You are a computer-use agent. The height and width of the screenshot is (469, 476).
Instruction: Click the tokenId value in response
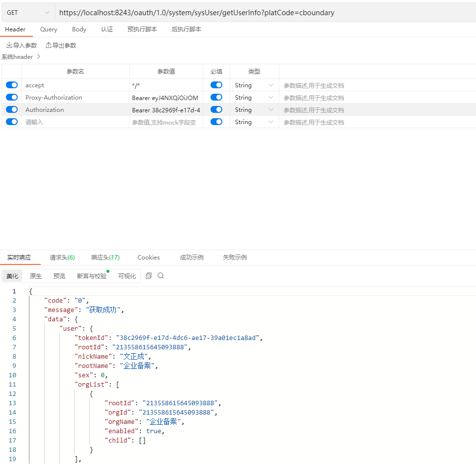pyautogui.click(x=187, y=338)
